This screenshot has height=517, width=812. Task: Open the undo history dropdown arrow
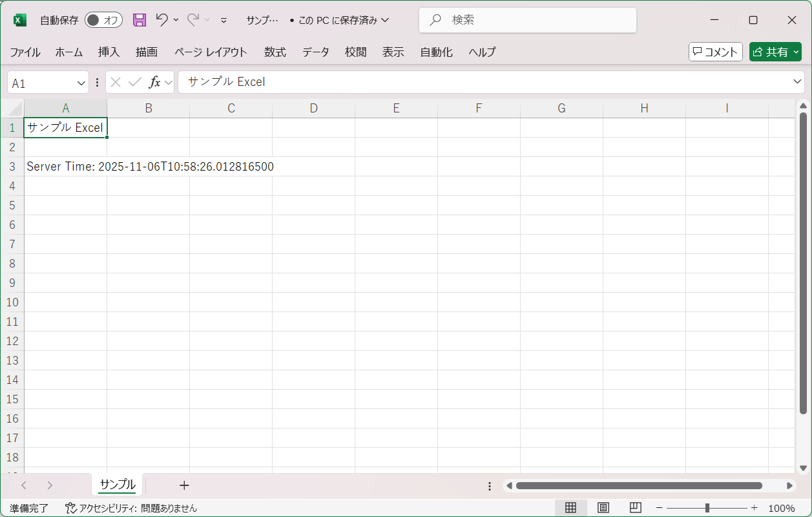[x=176, y=20]
